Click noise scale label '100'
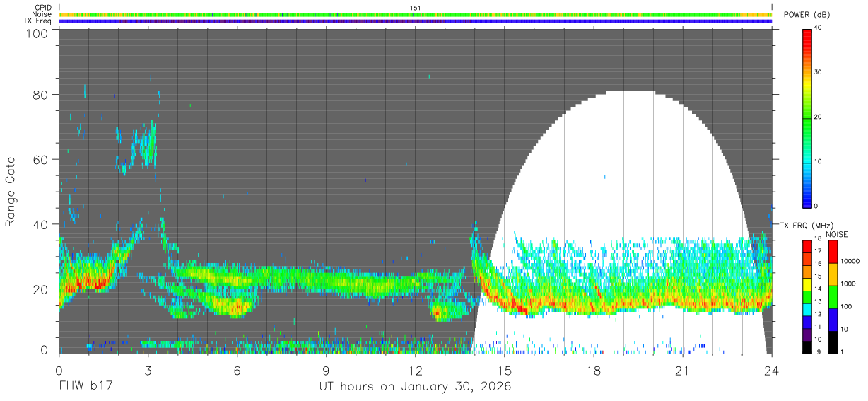The width and height of the screenshot is (868, 401). tap(846, 307)
